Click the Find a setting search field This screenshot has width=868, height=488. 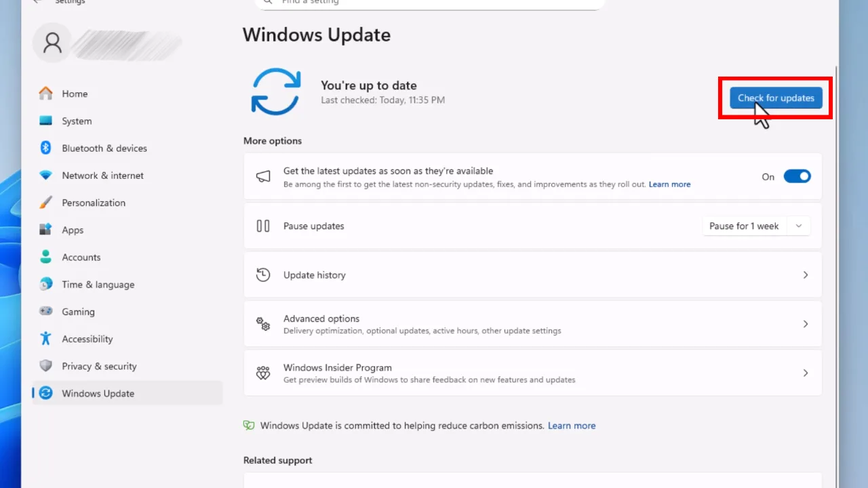click(430, 3)
